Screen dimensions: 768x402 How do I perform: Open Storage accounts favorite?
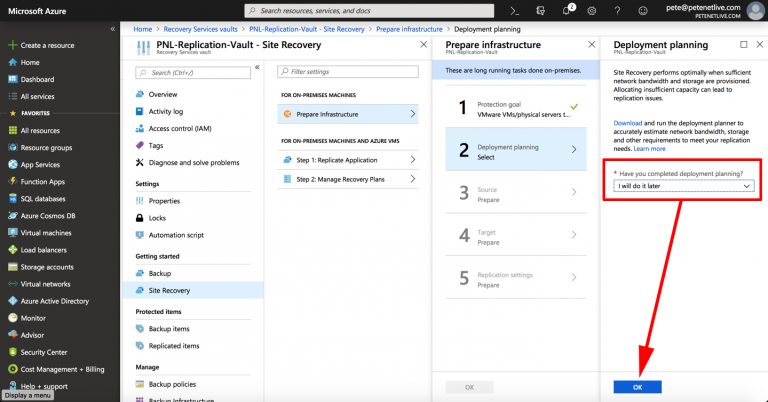point(47,267)
